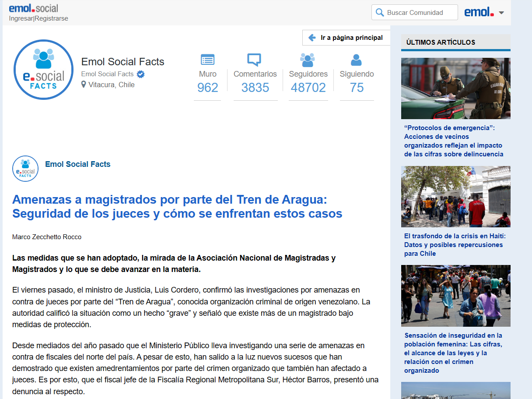
Task: Select the Comentarios count 3835
Action: pyautogui.click(x=255, y=88)
